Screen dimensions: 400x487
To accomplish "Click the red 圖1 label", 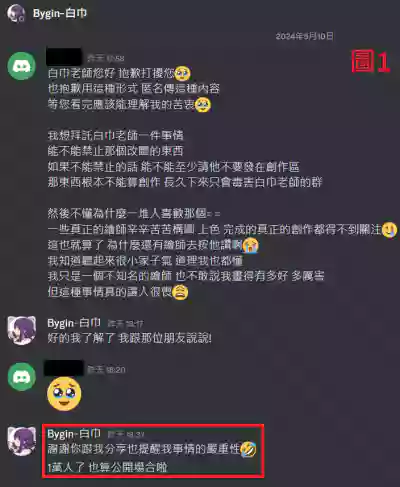I will point(371,61).
